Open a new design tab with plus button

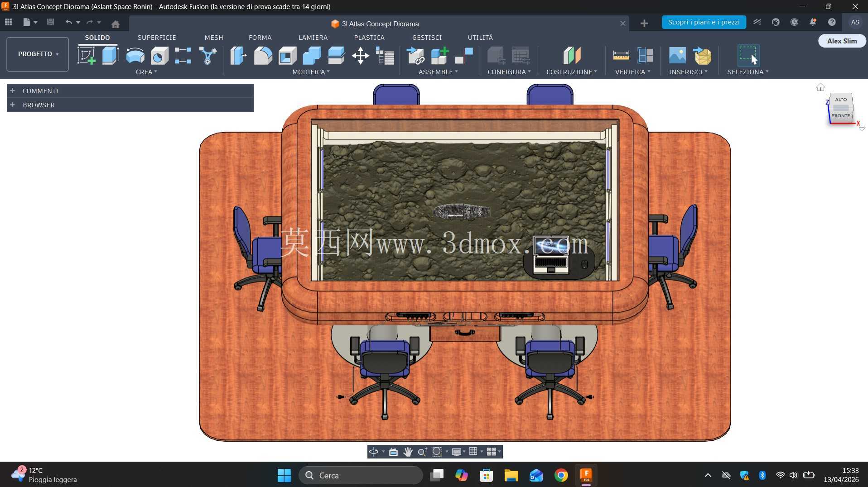click(644, 24)
